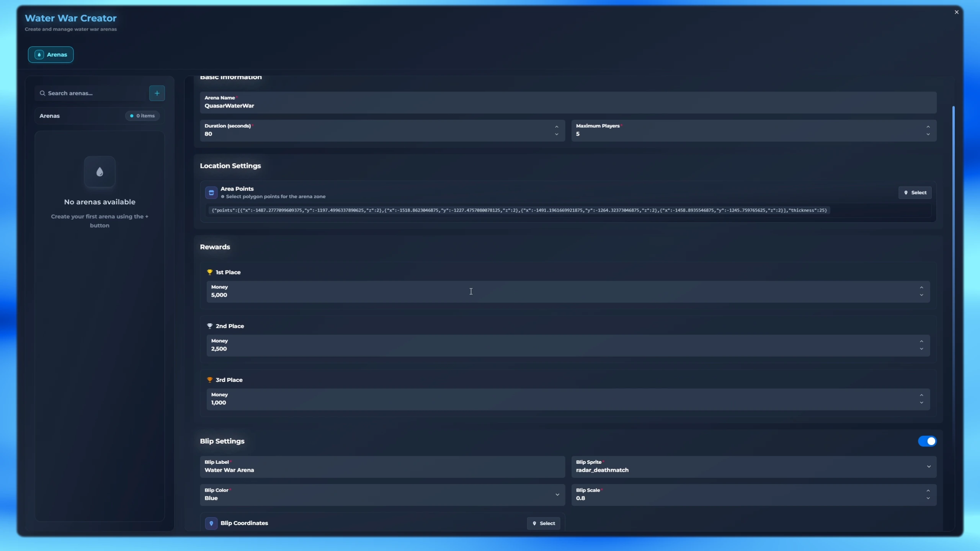Increase Blip Scale with up arrow
This screenshot has width=980, height=551.
tap(928, 491)
